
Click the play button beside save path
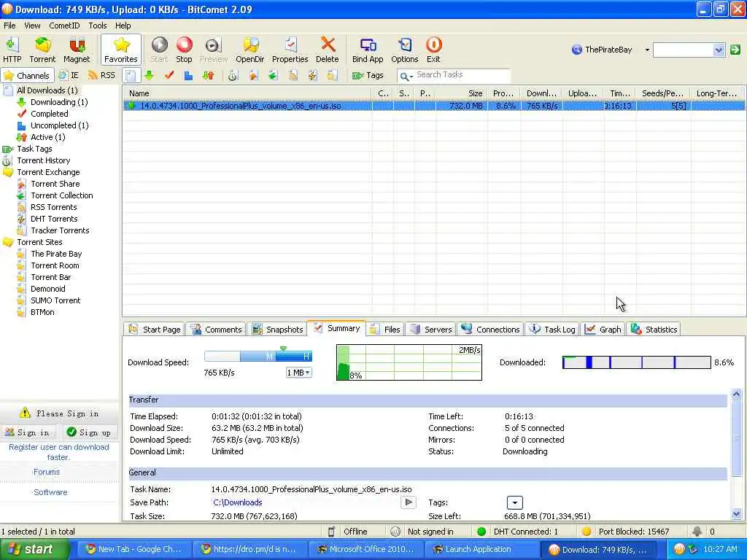tap(409, 502)
